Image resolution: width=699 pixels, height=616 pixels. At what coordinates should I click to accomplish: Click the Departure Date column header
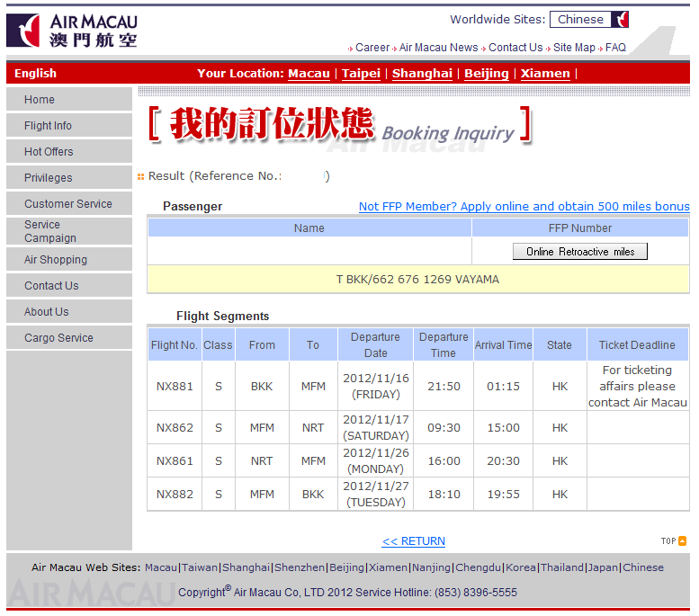tap(375, 344)
